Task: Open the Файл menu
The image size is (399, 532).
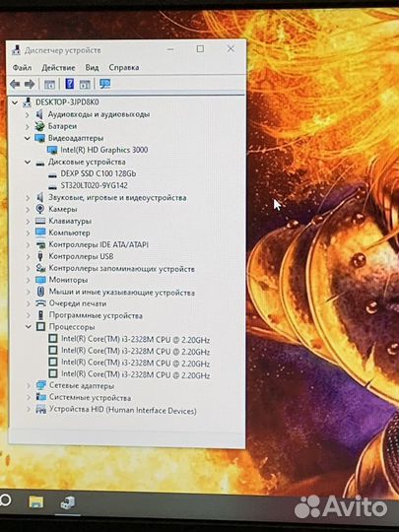Action: [22, 68]
